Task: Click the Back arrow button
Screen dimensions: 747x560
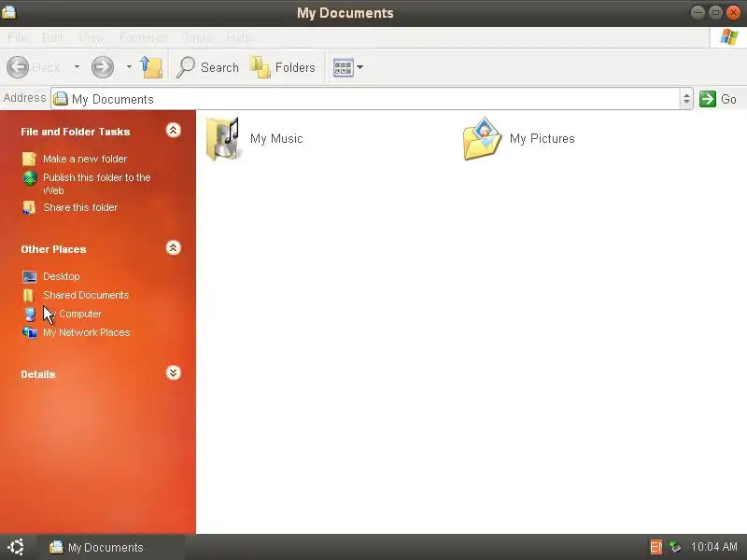Action: 18,67
